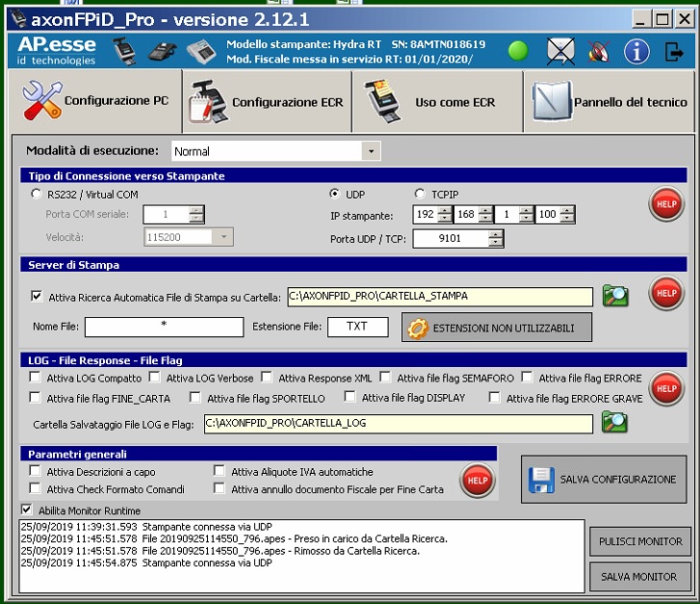Click SALVA CONFIGURAZIONE button

(604, 480)
